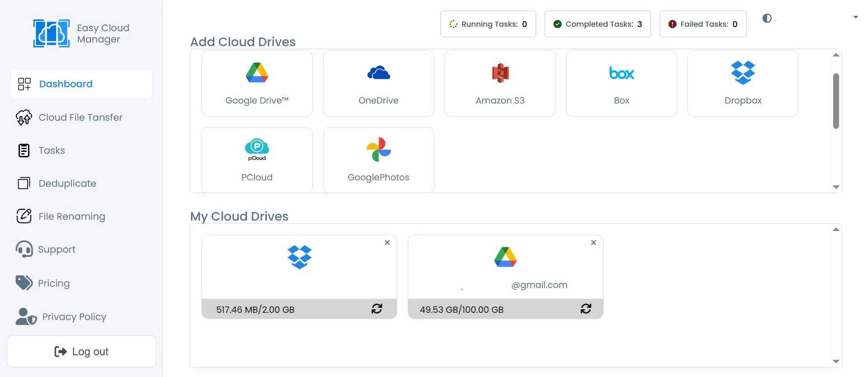Screen dimensions: 868x377
Task: Click the Dropbox logo in My Cloud Drives
Action: 300,257
